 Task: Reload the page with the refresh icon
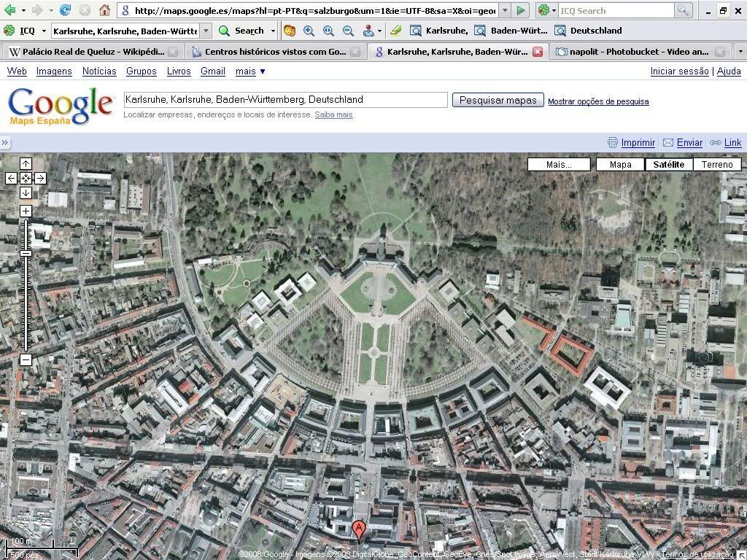65,10
